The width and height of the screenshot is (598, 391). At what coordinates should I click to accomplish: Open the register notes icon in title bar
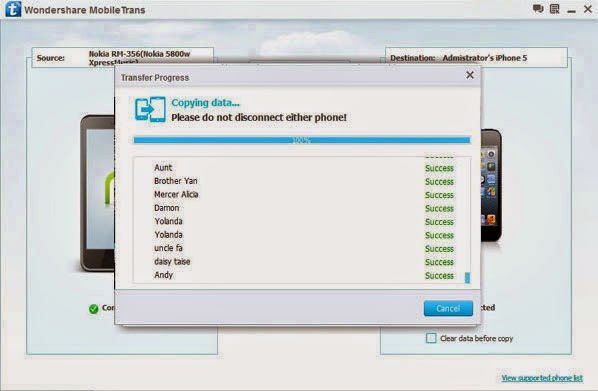click(x=555, y=9)
